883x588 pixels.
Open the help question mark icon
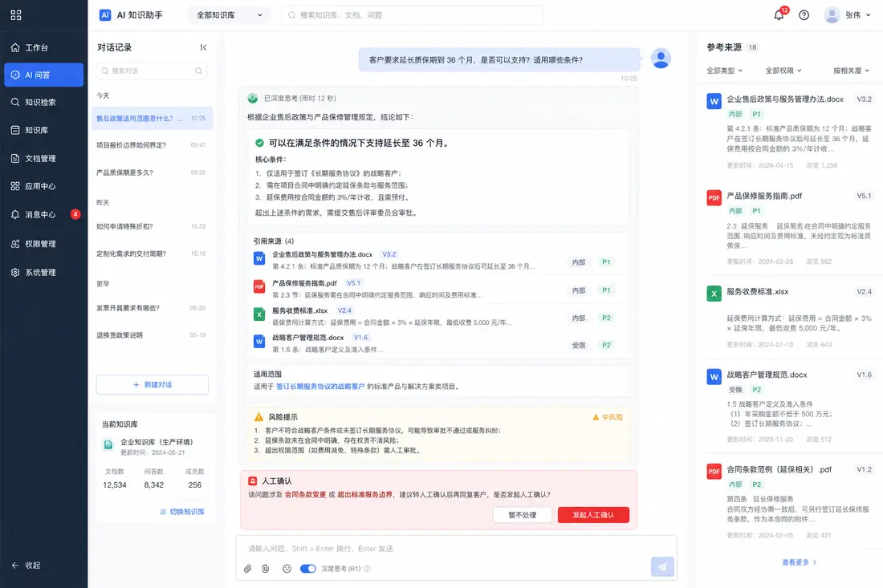[x=804, y=15]
